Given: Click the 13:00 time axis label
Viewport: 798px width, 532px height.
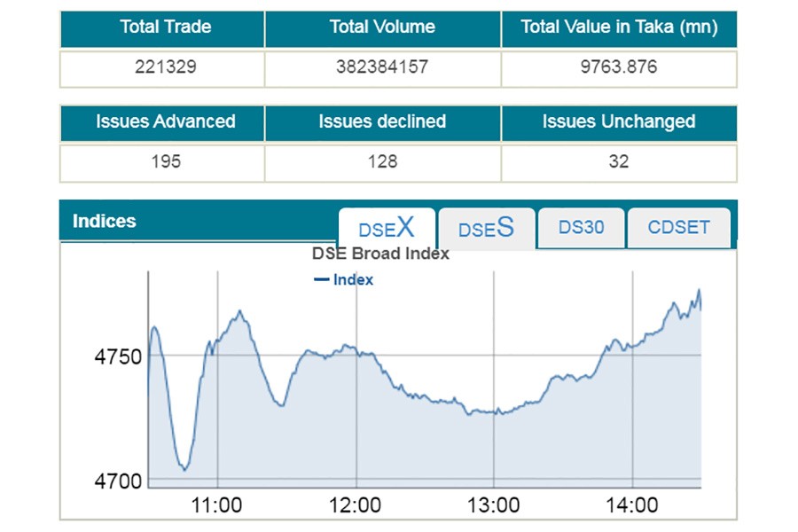Looking at the screenshot, I should click(x=494, y=506).
